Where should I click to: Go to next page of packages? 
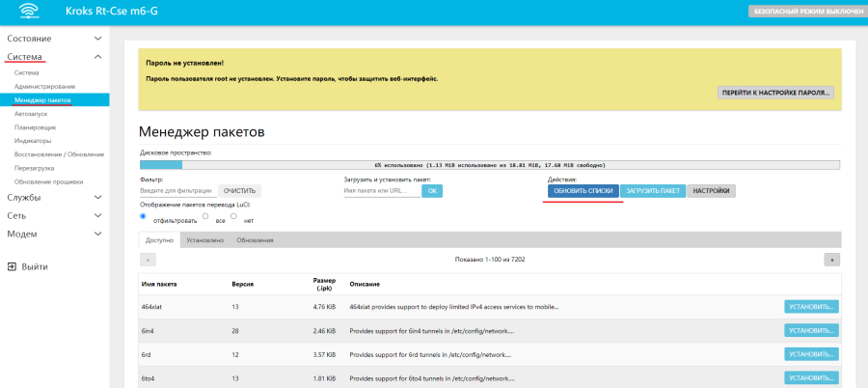click(x=831, y=260)
